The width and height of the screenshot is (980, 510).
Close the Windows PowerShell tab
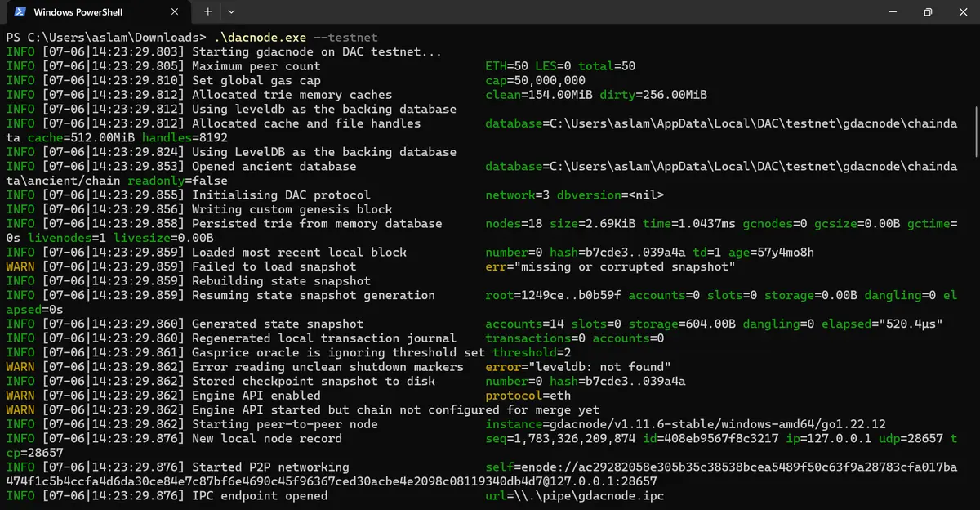coord(176,12)
